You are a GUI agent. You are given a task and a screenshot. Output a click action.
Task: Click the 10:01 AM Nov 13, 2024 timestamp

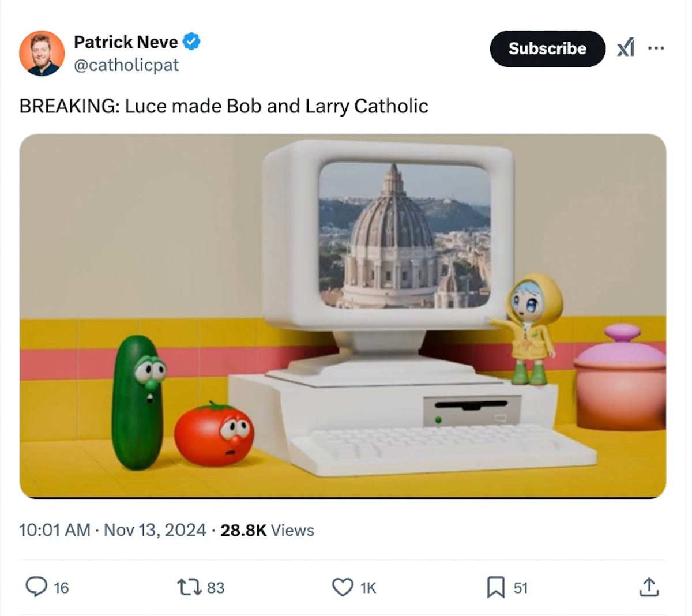(112, 530)
